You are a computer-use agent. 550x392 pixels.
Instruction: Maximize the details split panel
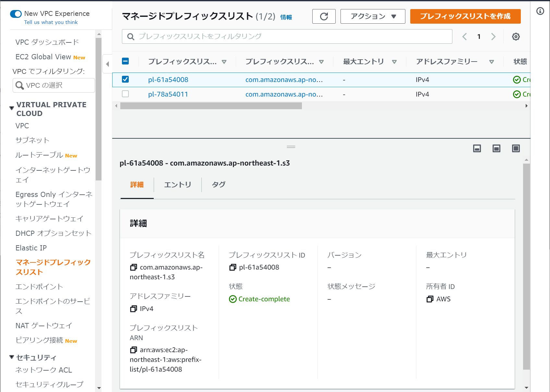pos(516,148)
